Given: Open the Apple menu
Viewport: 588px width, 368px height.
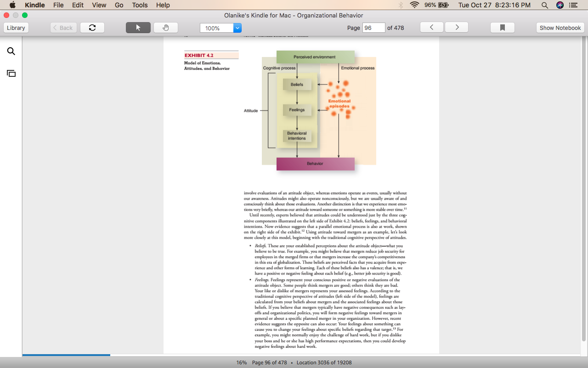Looking at the screenshot, I should (x=12, y=5).
